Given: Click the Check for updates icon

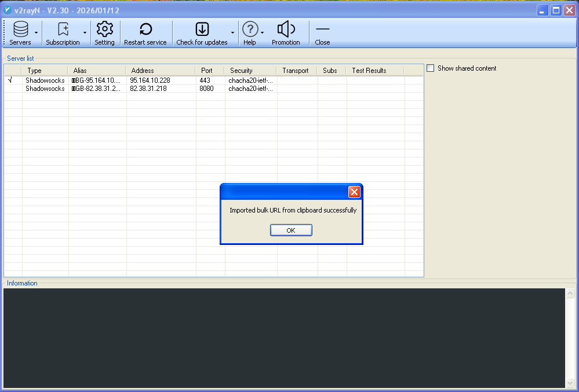Looking at the screenshot, I should tap(202, 29).
